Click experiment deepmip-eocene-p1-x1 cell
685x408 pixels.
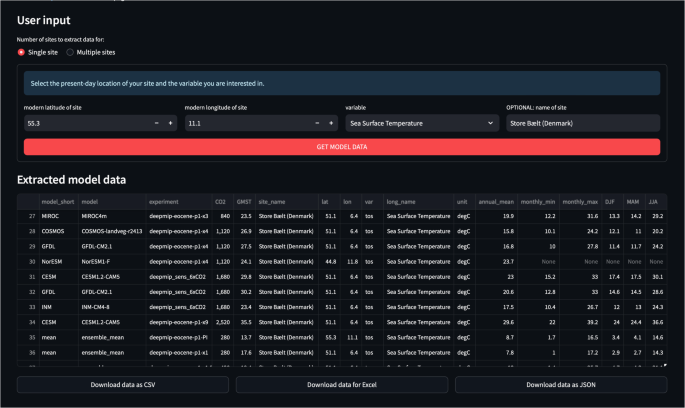click(x=179, y=353)
